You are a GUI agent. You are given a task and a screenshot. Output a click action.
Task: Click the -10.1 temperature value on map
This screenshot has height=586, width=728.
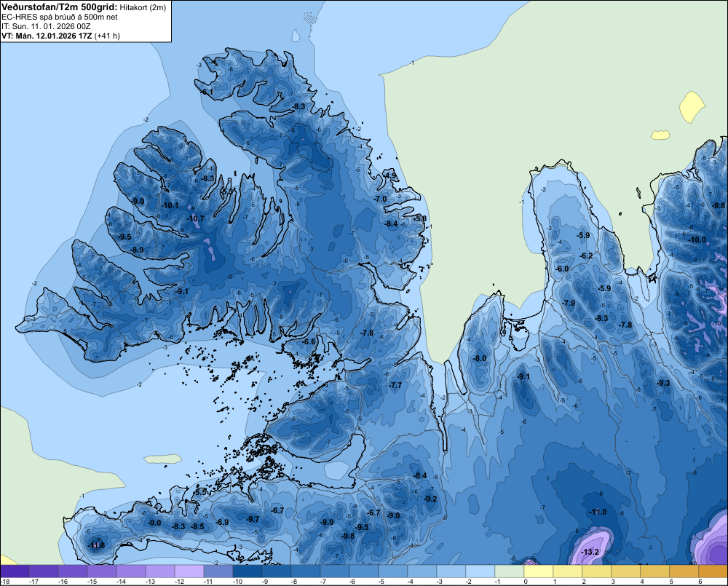(170, 205)
